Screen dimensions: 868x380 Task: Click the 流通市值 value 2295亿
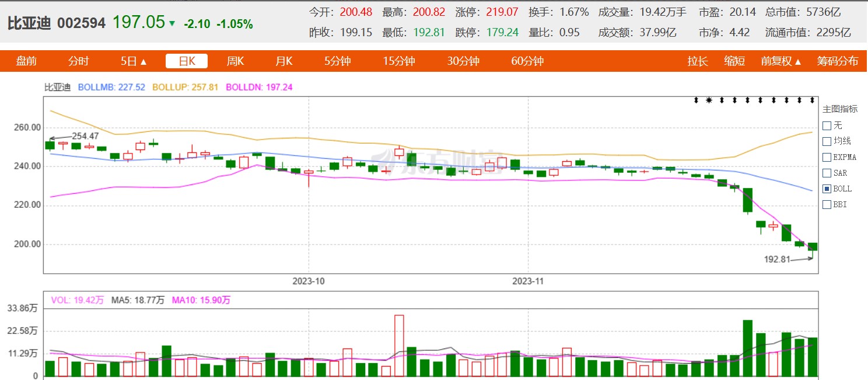click(x=834, y=33)
